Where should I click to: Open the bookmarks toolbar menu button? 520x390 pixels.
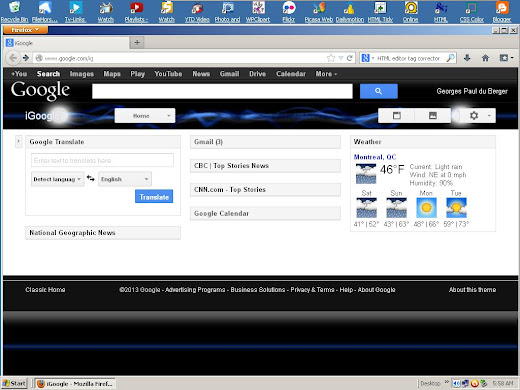pos(506,58)
